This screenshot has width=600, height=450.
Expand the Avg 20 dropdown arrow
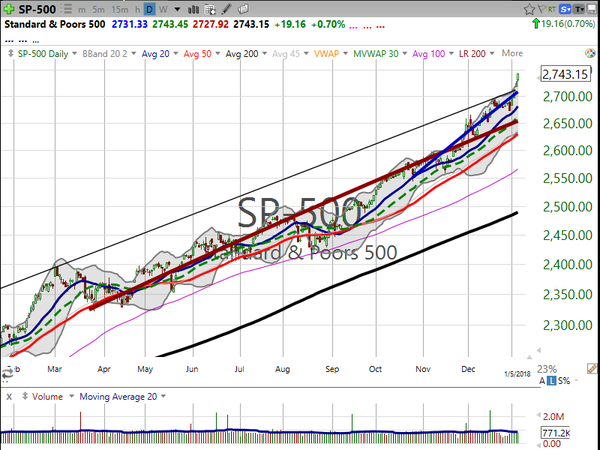point(176,54)
